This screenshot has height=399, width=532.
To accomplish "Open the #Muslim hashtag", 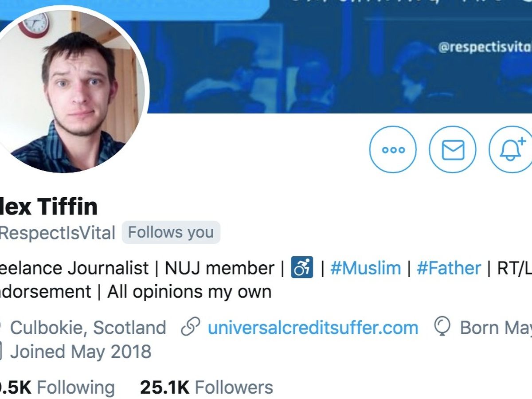I will (x=365, y=268).
